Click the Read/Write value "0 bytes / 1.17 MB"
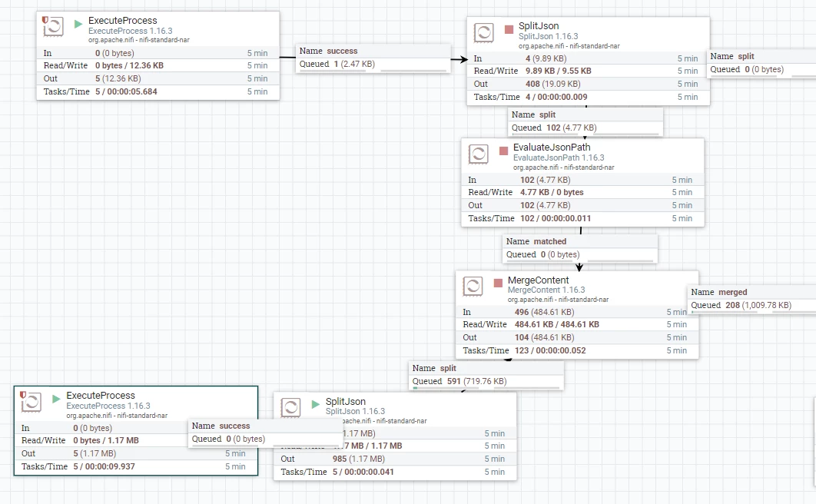This screenshot has width=816, height=504. click(x=106, y=440)
